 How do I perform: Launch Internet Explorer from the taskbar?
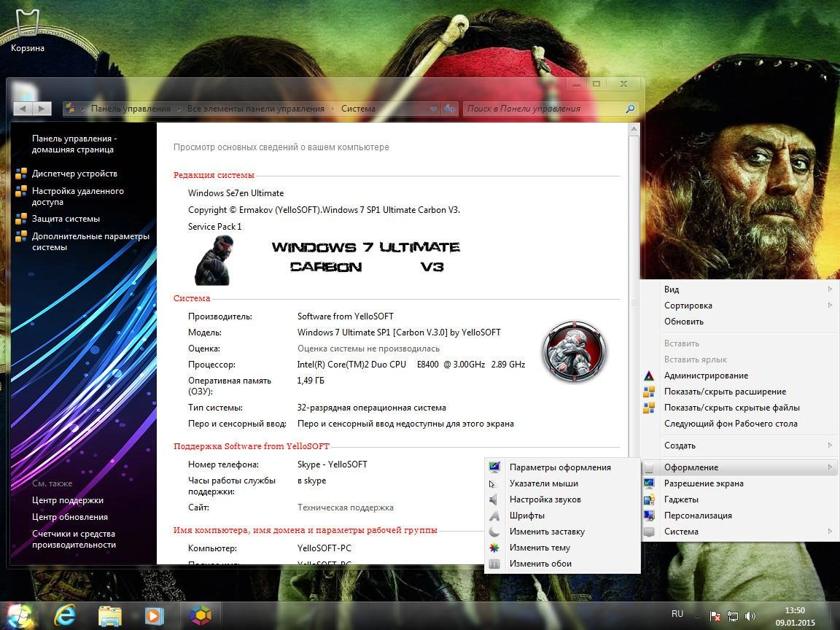click(x=65, y=615)
